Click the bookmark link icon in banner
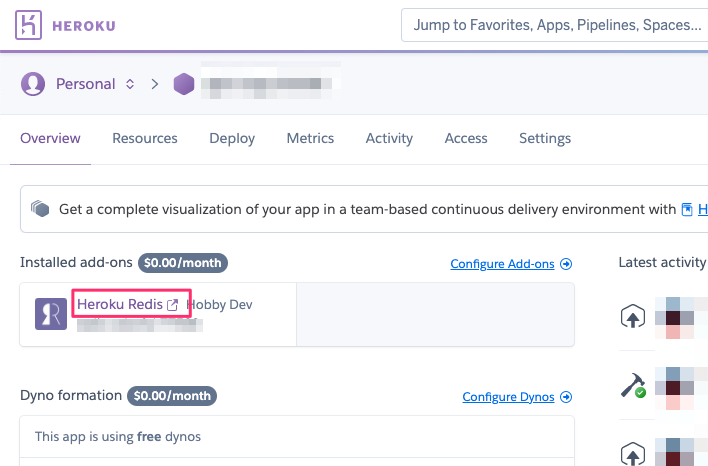708x466 pixels. (687, 210)
